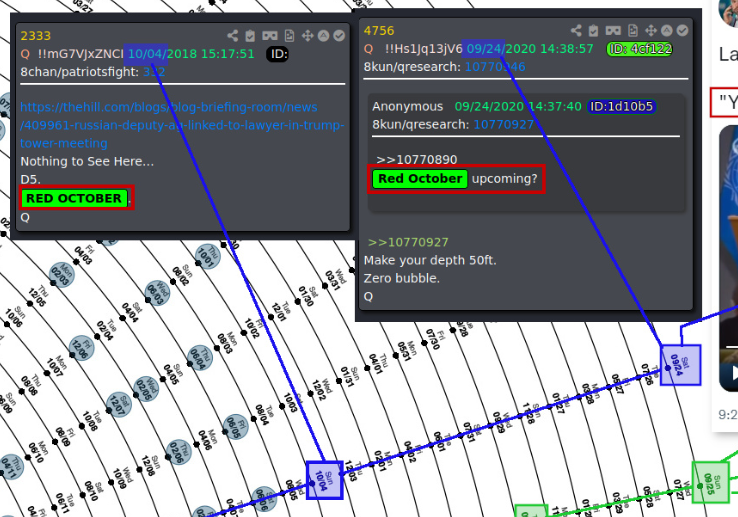Click Tue 02/04 date node
Image resolution: width=738 pixels, height=517 pixels.
[x=97, y=336]
